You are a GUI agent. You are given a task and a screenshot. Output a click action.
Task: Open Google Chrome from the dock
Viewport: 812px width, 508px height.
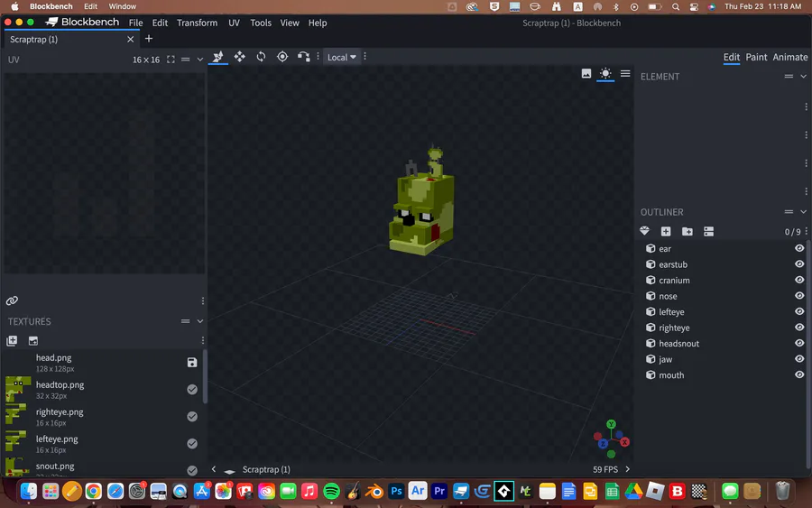[94, 491]
